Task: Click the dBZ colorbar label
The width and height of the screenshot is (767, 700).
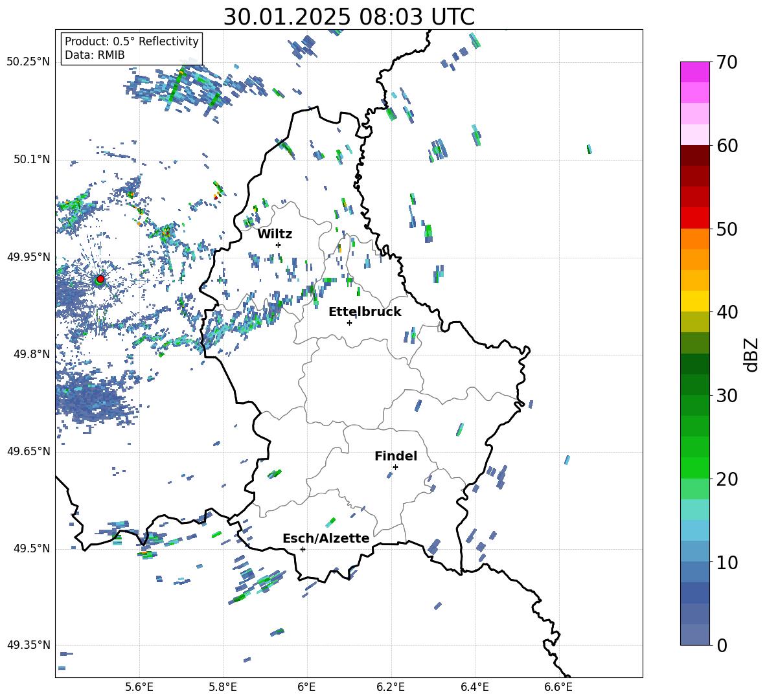Action: (x=751, y=354)
